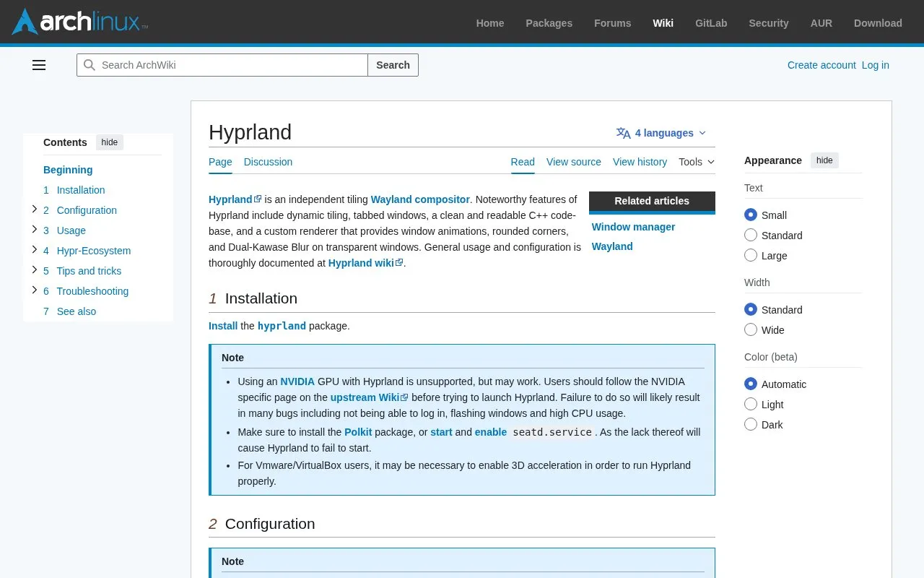Image resolution: width=924 pixels, height=578 pixels.
Task: Expand Troubleshooting section in contents
Action: [34, 290]
